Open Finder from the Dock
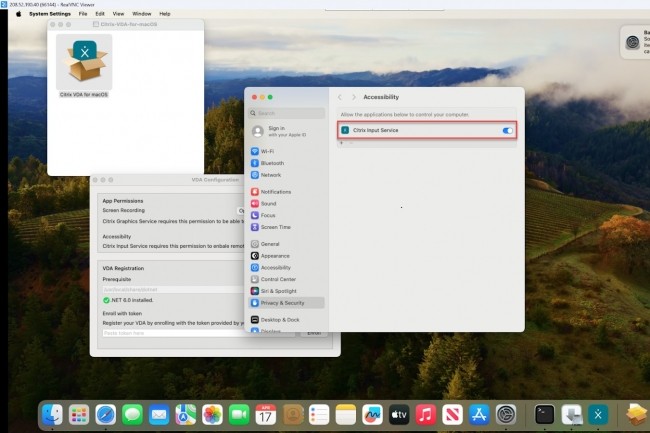650x433 pixels. pos(52,414)
